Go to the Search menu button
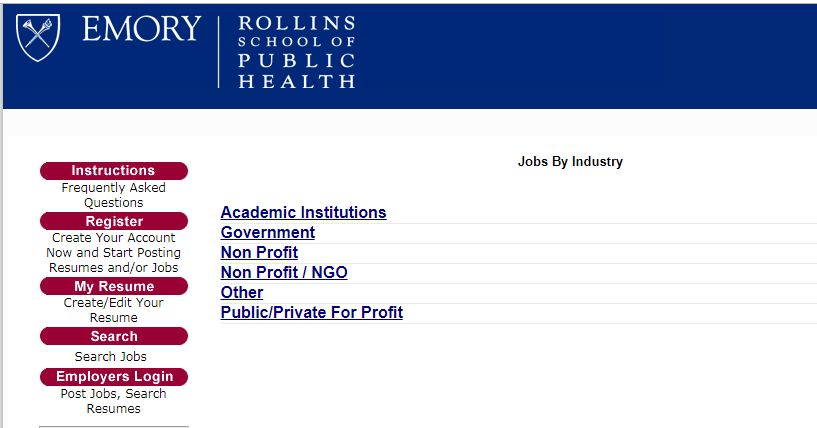The width and height of the screenshot is (817, 428). tap(113, 336)
